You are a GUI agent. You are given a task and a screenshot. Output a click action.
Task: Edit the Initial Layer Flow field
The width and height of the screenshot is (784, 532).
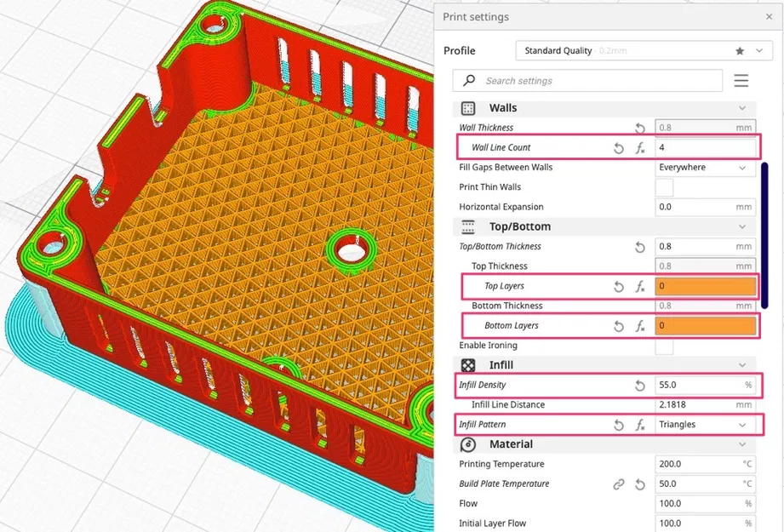pos(706,523)
